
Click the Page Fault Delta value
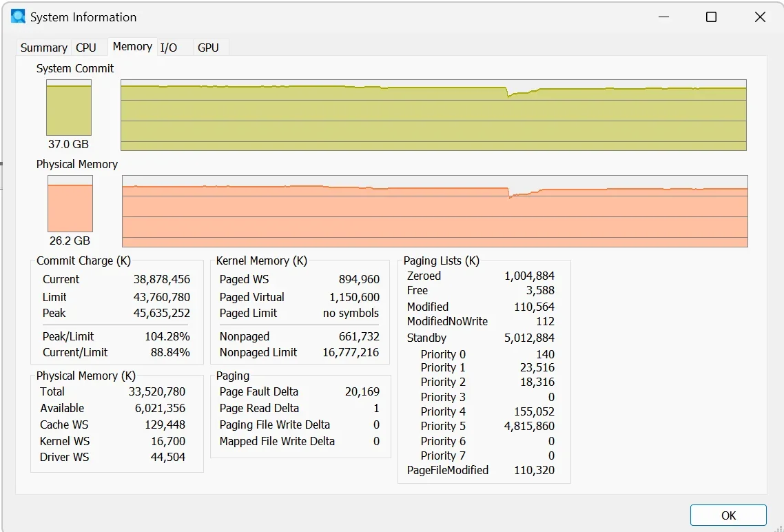[362, 392]
